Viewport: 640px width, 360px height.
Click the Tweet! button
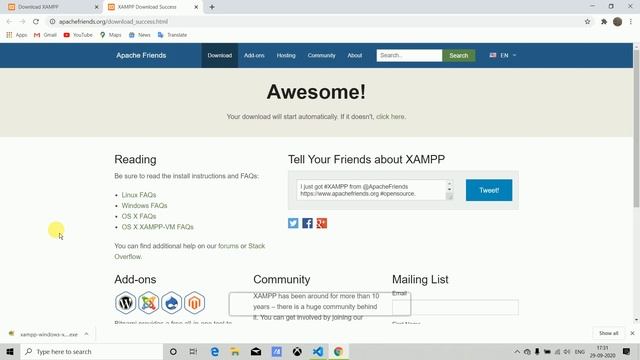(489, 190)
